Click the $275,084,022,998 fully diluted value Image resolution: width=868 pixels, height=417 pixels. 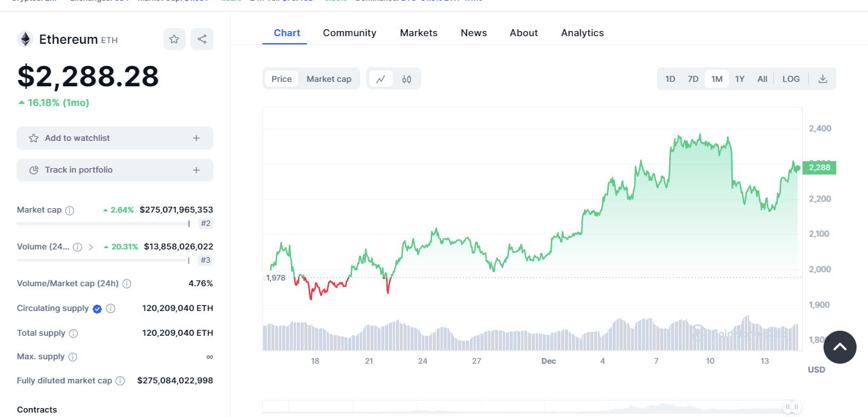[x=175, y=381]
